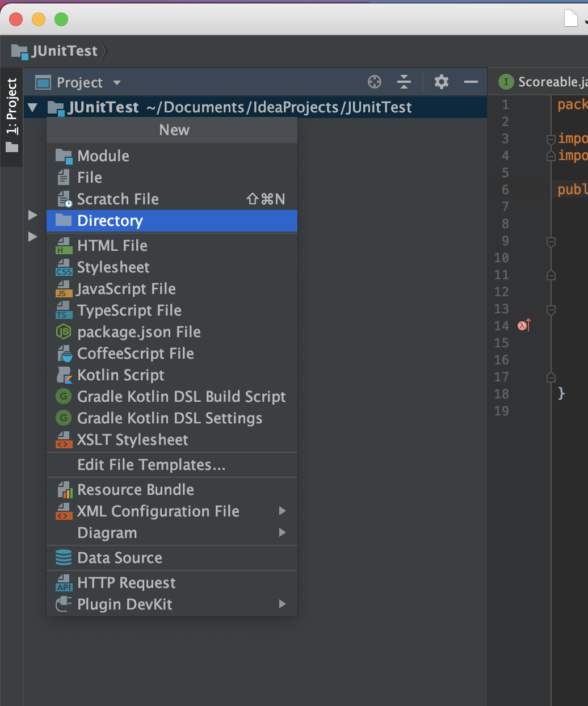Click the JS file icon
This screenshot has width=588, height=706.
pos(64,289)
